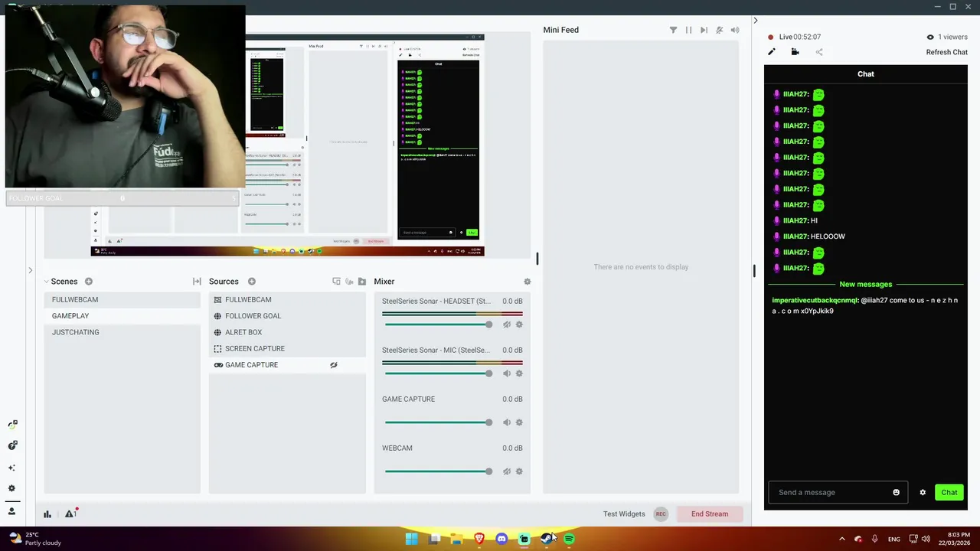The image size is (980, 551).
Task: Click the End Stream button
Action: coord(710,514)
